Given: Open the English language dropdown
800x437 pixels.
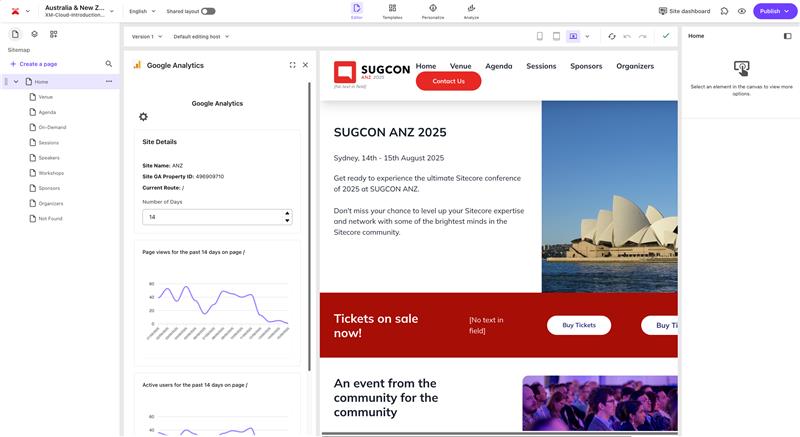Looking at the screenshot, I should click(x=142, y=11).
